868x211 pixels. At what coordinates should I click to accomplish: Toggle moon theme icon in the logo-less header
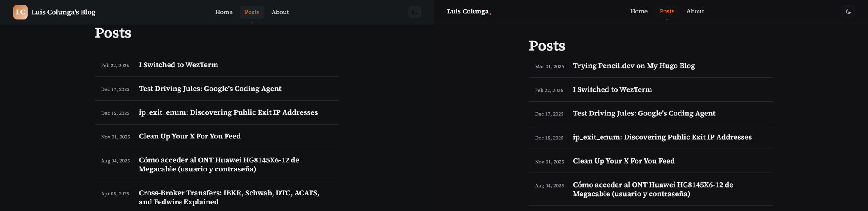tap(848, 12)
